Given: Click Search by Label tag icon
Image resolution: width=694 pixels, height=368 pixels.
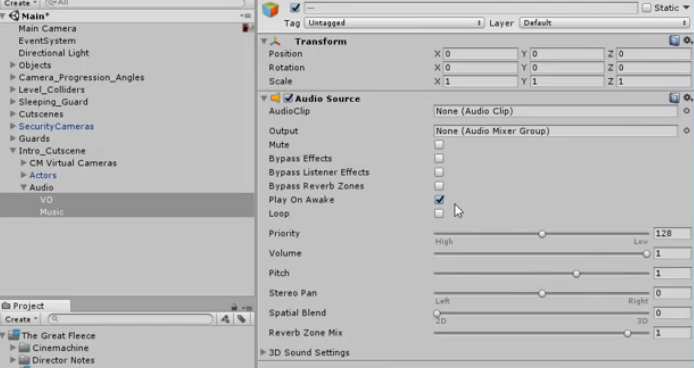Looking at the screenshot, I should coord(242,319).
